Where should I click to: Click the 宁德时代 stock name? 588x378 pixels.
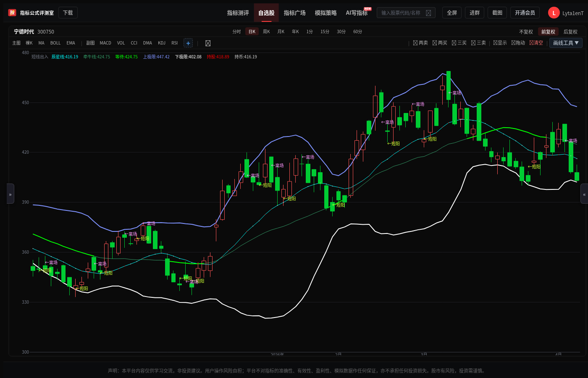pyautogui.click(x=24, y=32)
